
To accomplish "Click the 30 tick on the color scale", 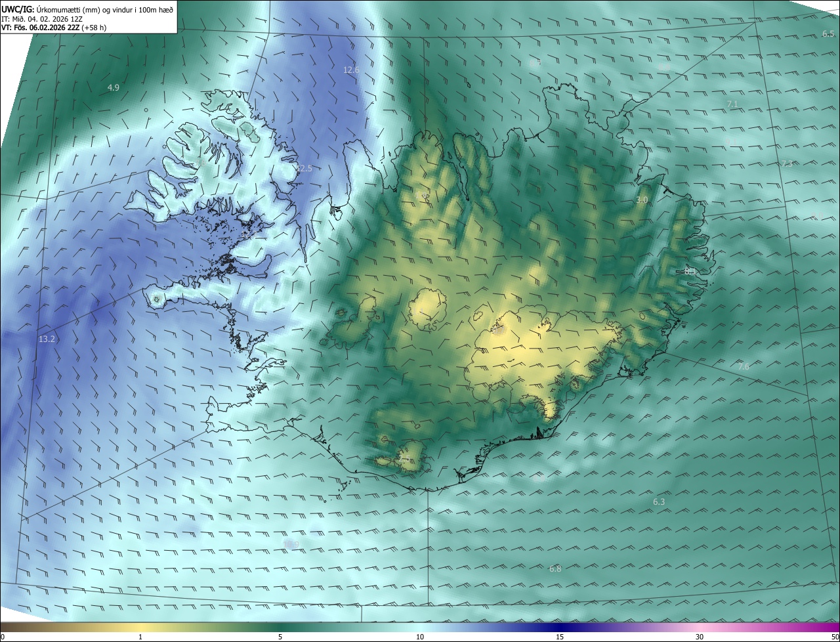I will point(700,637).
